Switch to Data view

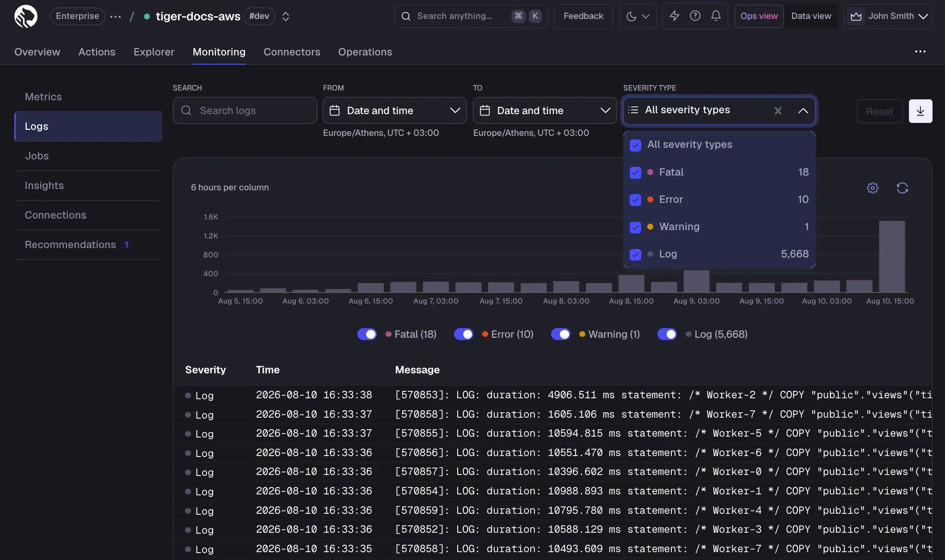811,16
